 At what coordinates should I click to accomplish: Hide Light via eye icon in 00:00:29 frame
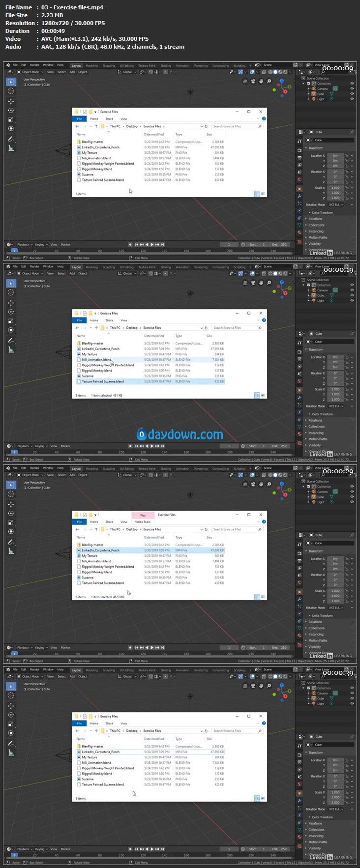[x=352, y=502]
